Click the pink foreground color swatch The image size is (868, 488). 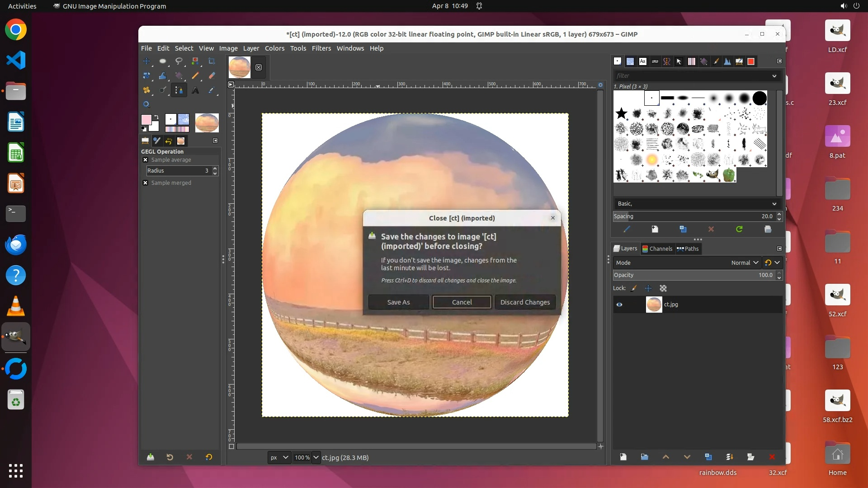click(x=146, y=120)
